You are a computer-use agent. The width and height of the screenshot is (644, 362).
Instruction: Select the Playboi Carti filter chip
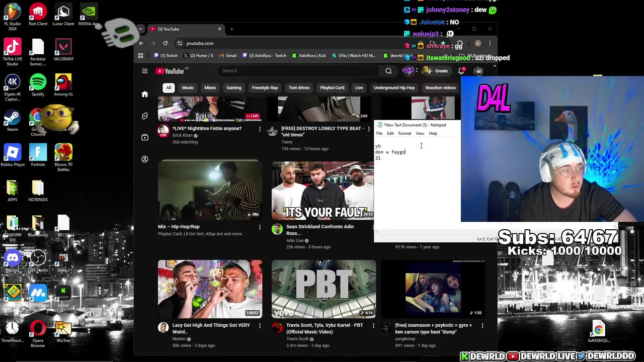click(333, 87)
